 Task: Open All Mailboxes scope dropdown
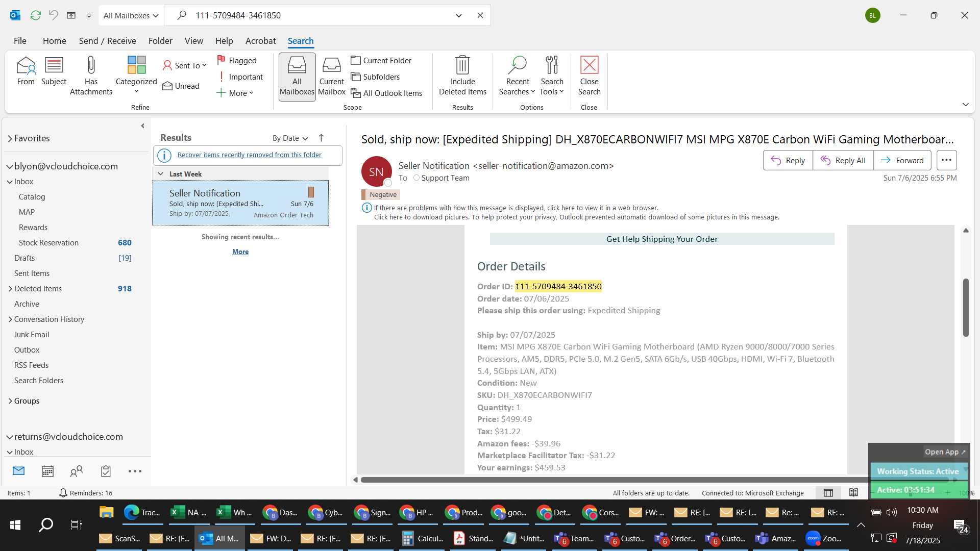[131, 15]
